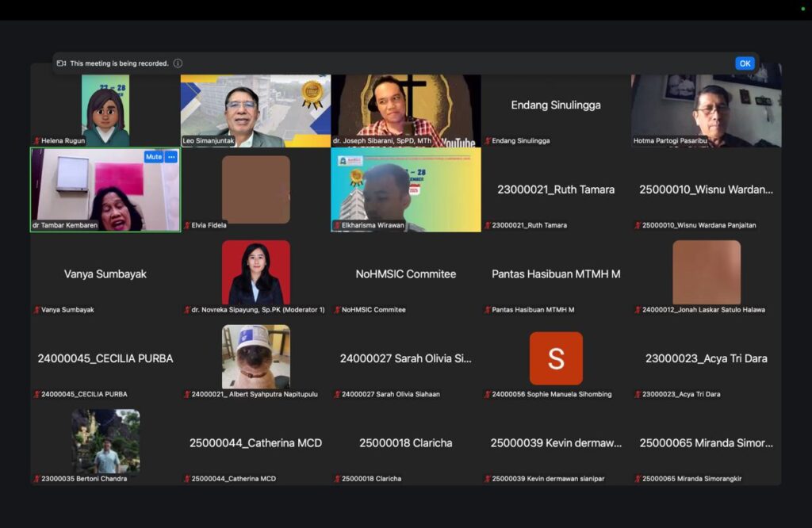Select the Pantas Hasibuan MTMH M tile
The image size is (812, 528).
tap(556, 274)
